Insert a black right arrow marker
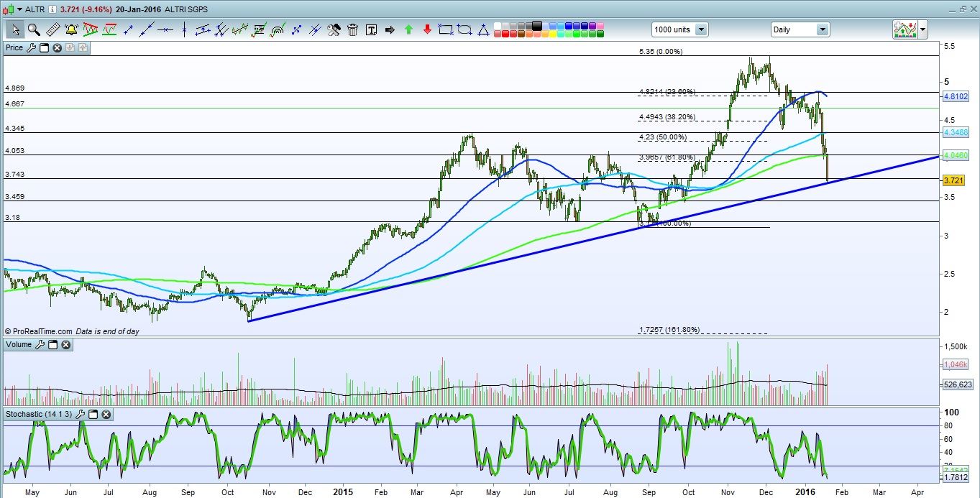This screenshot has width=980, height=498. pyautogui.click(x=390, y=29)
